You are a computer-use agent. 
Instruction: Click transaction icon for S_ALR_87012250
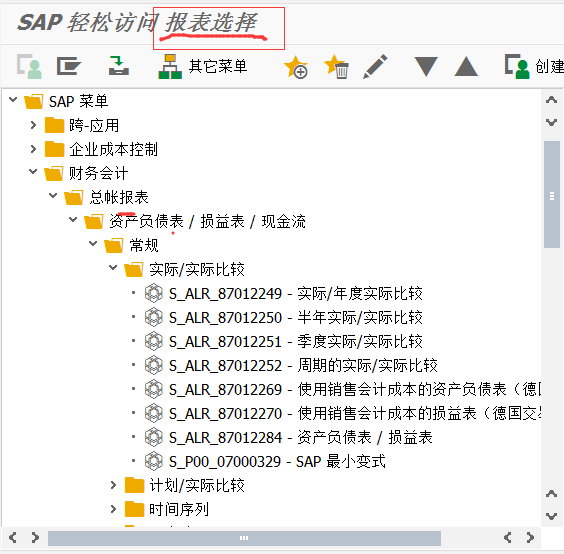(154, 317)
